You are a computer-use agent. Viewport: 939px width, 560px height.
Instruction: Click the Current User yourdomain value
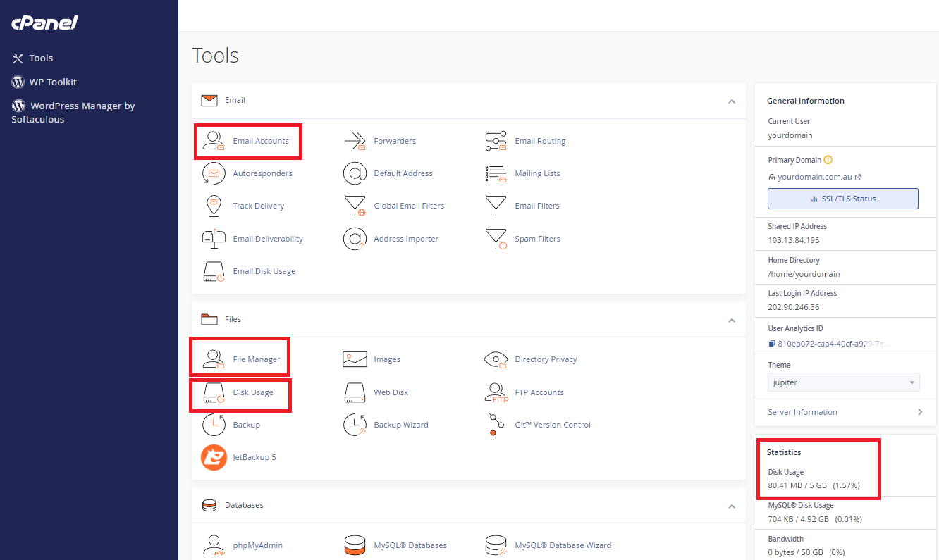790,135
